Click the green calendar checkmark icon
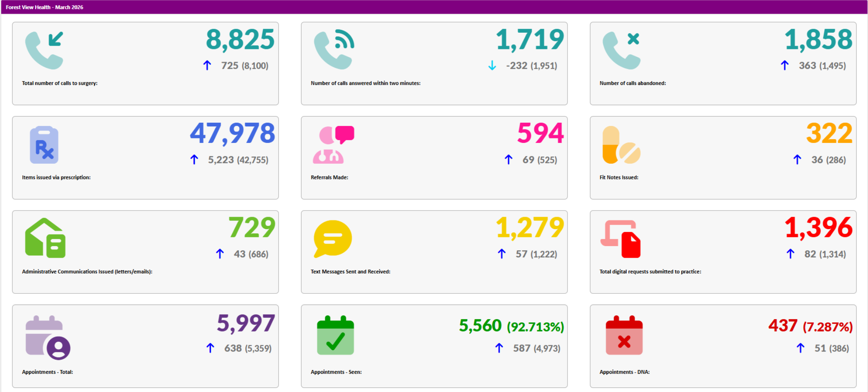This screenshot has width=868, height=392. [335, 335]
